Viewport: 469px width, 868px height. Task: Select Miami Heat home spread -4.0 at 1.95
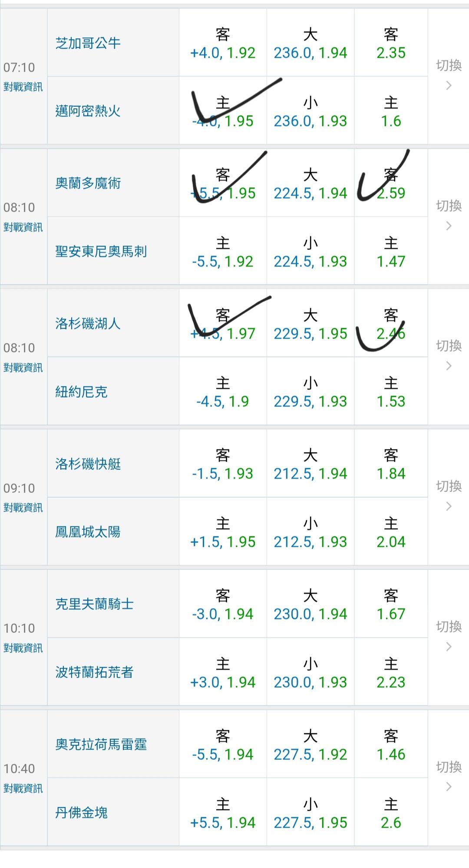pos(223,112)
